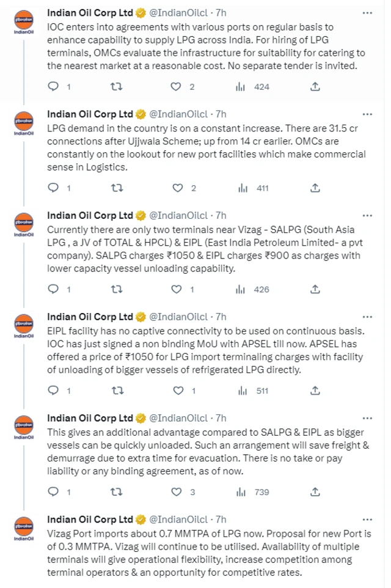Click the Indian Oil Corp Ltd display name
Screen dimensions: 391x588
[89, 12]
